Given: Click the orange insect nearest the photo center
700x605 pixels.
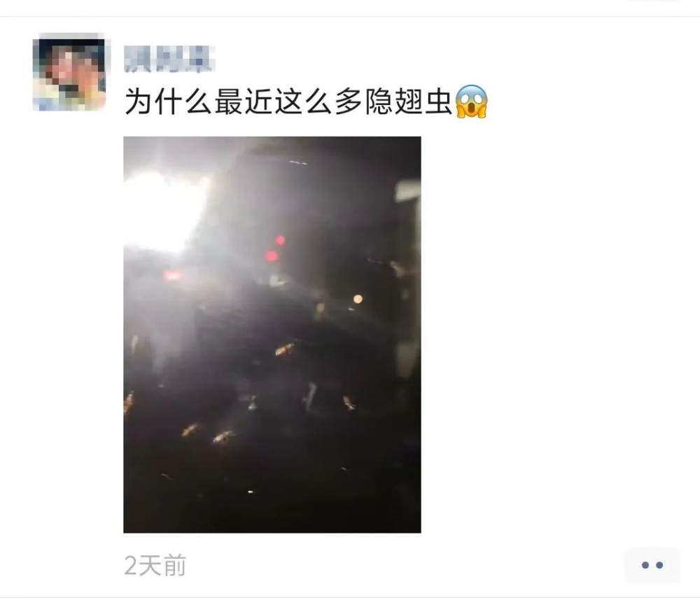Looking at the screenshot, I should click(284, 349).
